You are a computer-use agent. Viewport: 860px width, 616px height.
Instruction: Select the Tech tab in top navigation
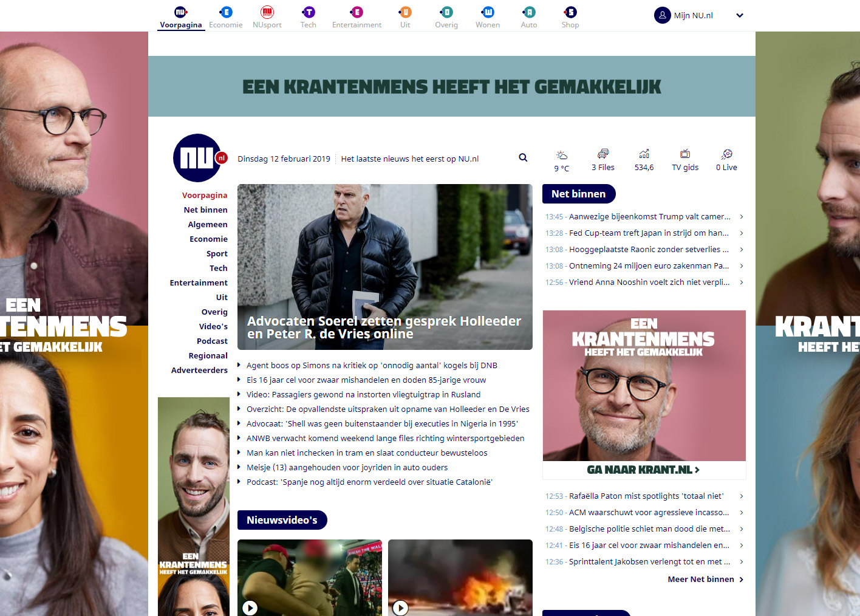click(309, 17)
